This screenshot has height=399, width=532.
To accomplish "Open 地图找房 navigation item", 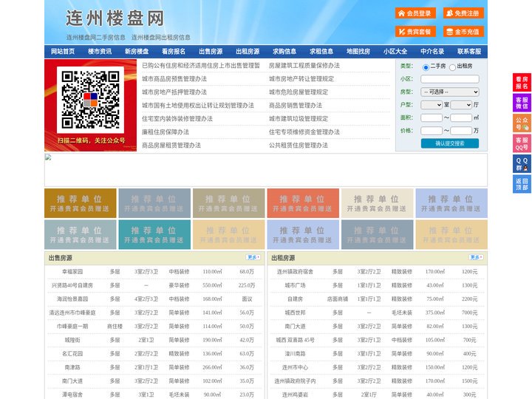I will click(x=358, y=52).
